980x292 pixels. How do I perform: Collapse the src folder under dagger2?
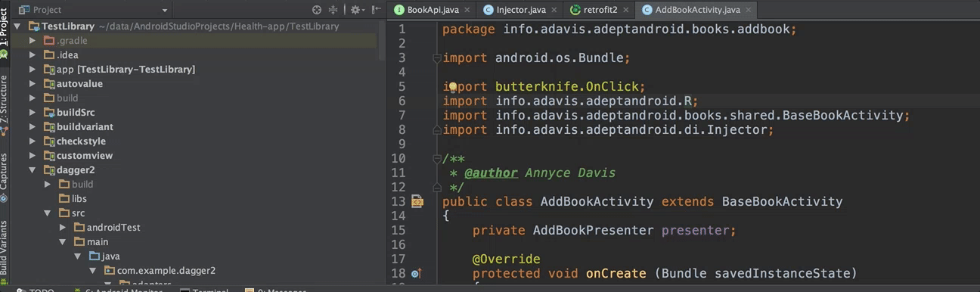pyautogui.click(x=48, y=213)
